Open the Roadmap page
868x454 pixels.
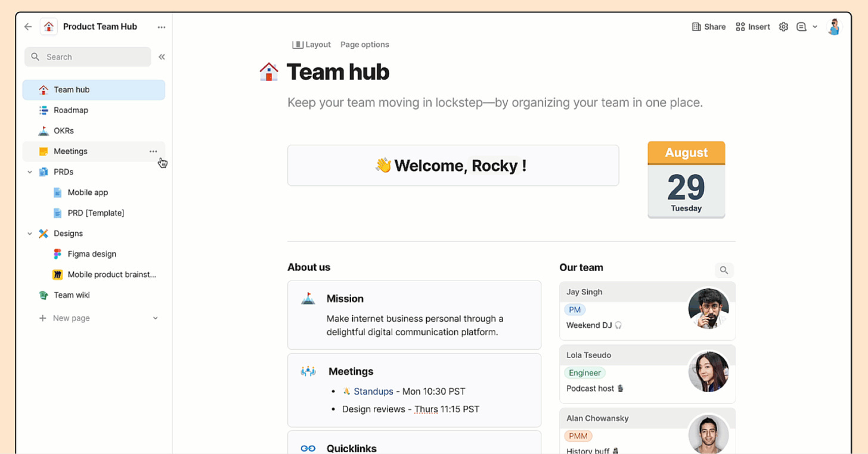pyautogui.click(x=94, y=110)
